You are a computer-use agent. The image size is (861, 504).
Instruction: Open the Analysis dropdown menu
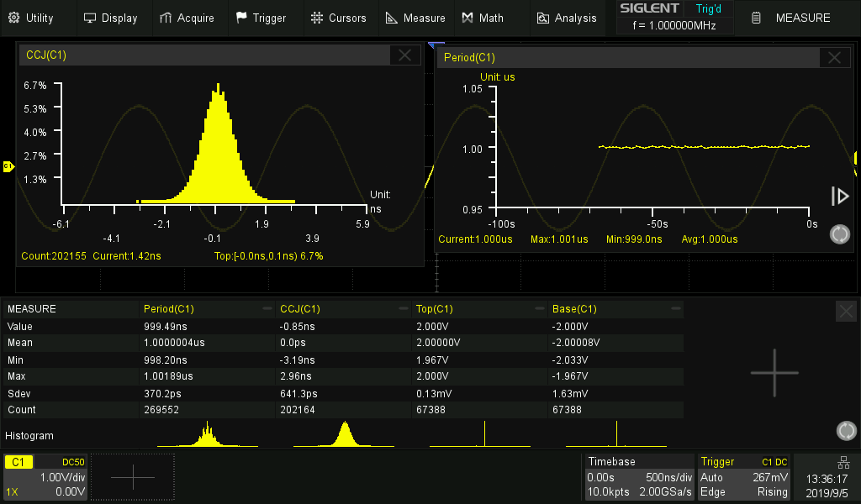point(567,18)
